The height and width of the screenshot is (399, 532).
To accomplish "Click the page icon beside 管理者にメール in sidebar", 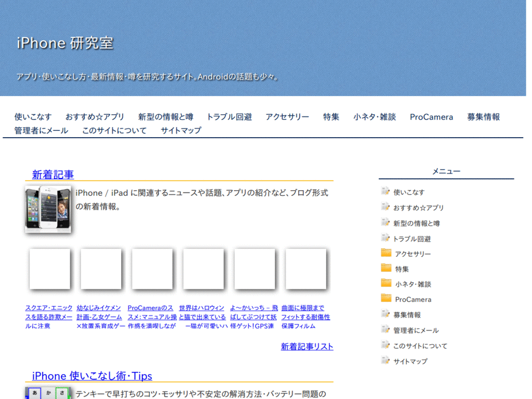I will (x=385, y=329).
